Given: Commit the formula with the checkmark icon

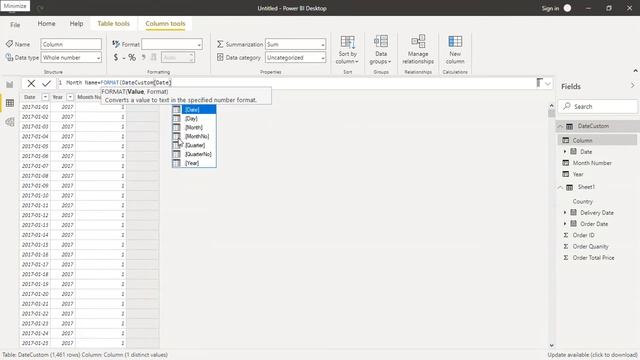Looking at the screenshot, I should click(x=47, y=84).
